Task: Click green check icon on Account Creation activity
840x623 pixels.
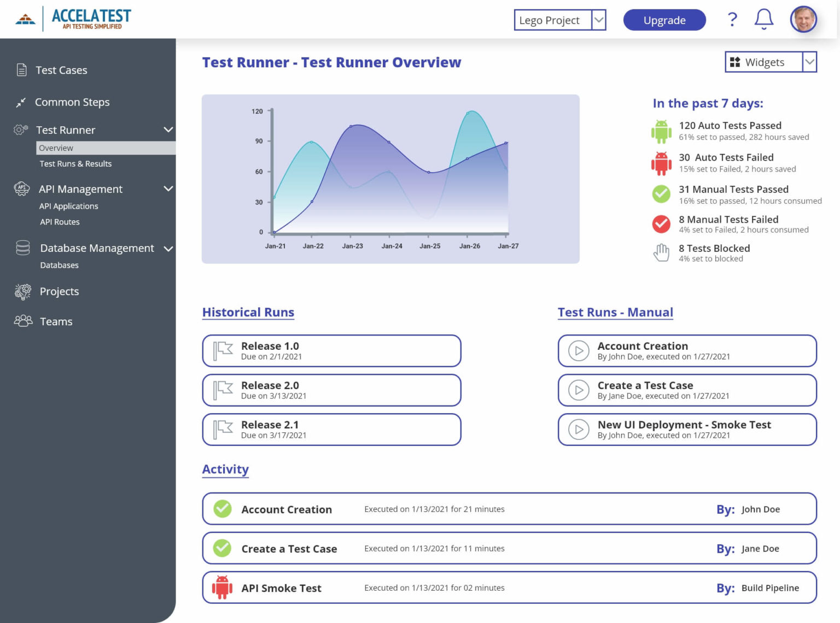Action: [223, 509]
